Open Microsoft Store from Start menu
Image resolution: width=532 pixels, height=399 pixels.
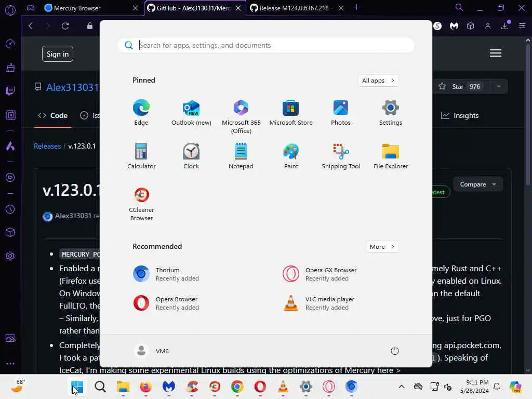coord(291,113)
